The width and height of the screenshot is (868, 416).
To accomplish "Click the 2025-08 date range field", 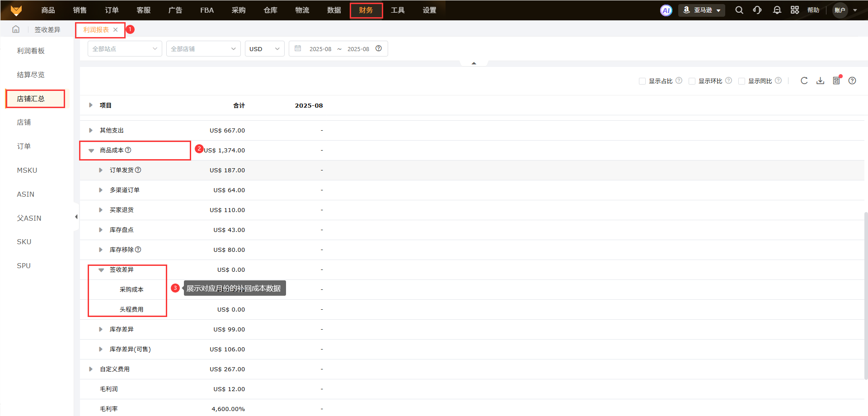I will [x=338, y=49].
